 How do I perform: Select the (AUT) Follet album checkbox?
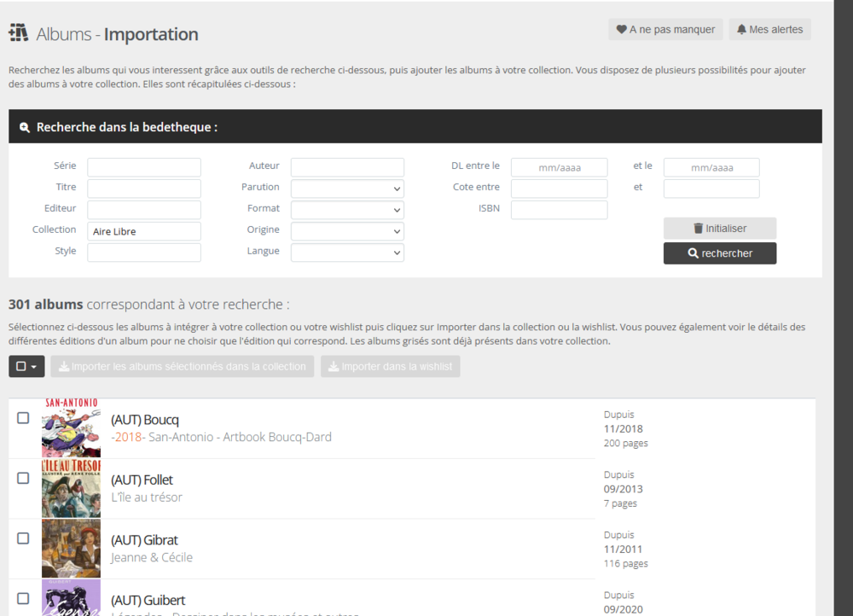click(x=23, y=479)
